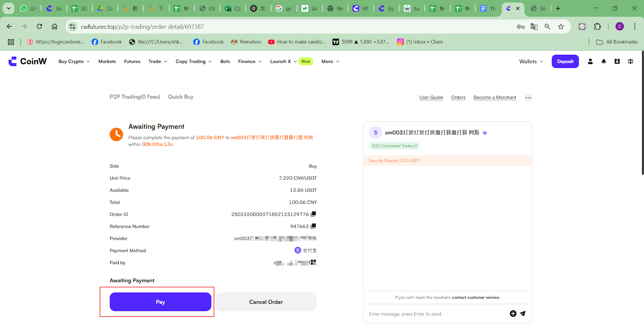
Task: Open the saved passwords key icon
Action: tap(521, 27)
